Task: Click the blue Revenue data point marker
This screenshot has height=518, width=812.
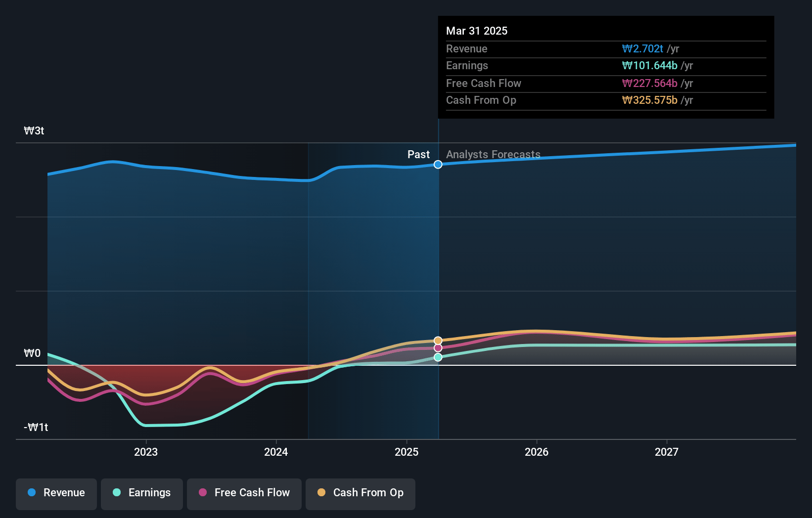Action: click(x=438, y=165)
